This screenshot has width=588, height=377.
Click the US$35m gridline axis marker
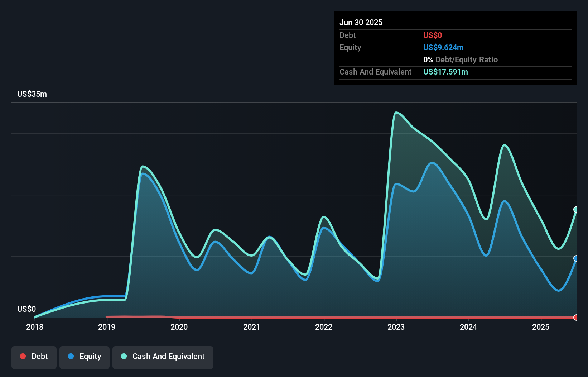click(32, 94)
